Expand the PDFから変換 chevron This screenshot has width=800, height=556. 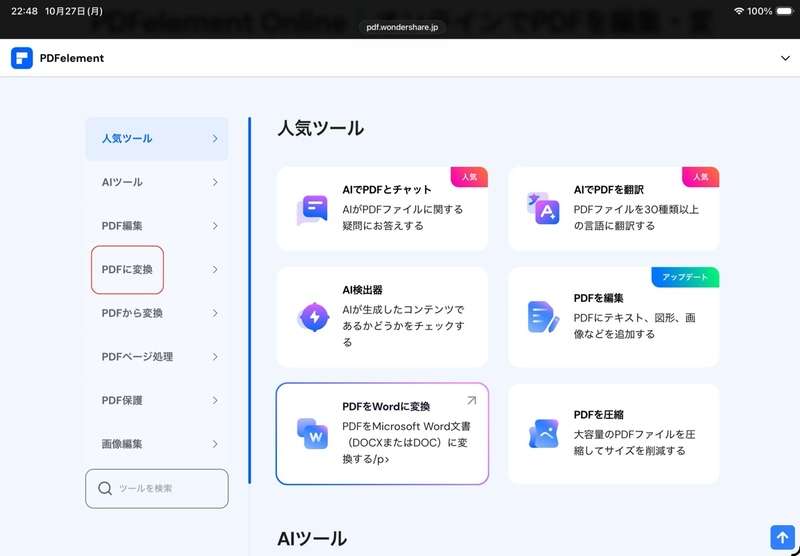[x=215, y=313]
